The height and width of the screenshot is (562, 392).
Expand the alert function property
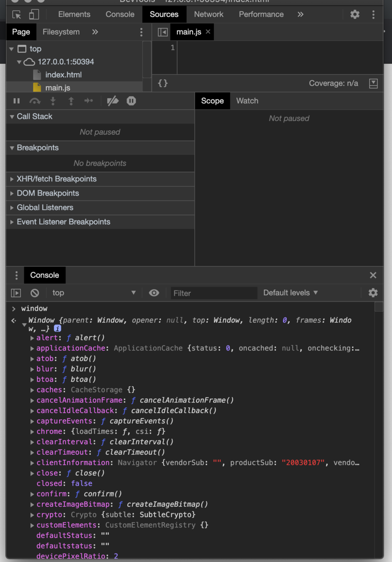[32, 338]
